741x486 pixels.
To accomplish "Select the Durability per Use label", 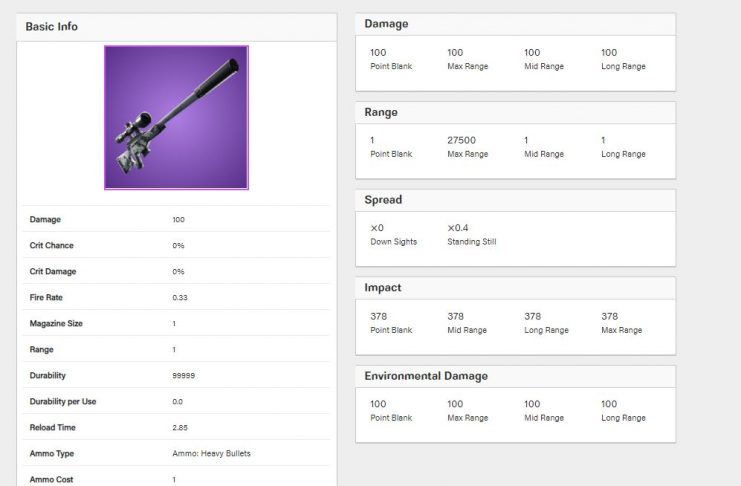I will point(63,401).
